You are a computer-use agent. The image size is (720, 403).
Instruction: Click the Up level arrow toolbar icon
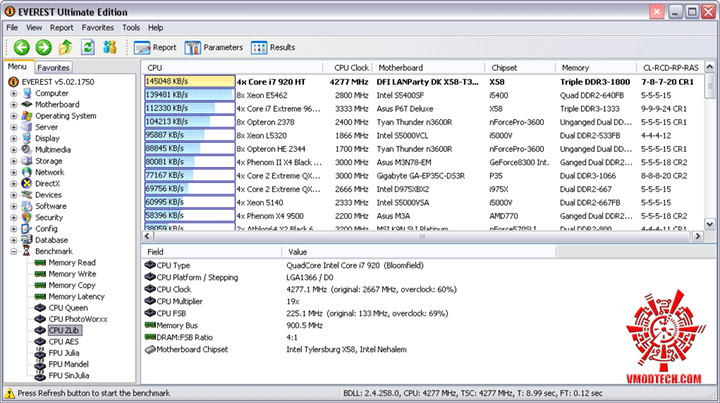tap(66, 47)
